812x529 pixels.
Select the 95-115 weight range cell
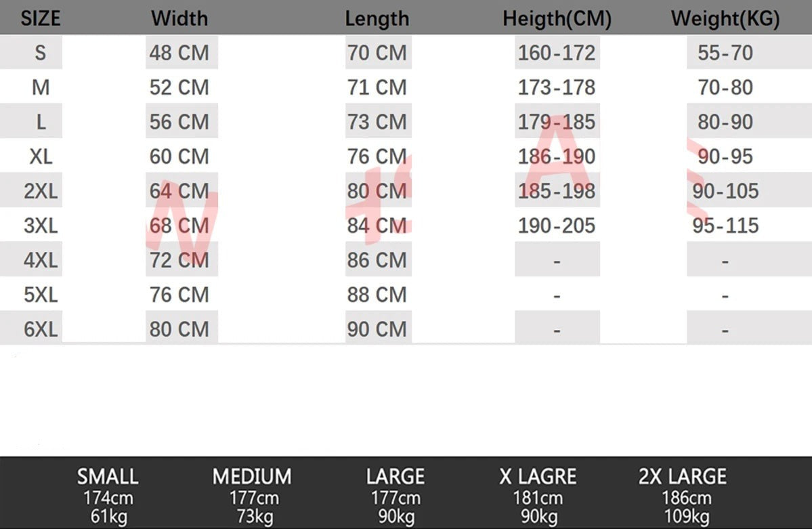[725, 226]
